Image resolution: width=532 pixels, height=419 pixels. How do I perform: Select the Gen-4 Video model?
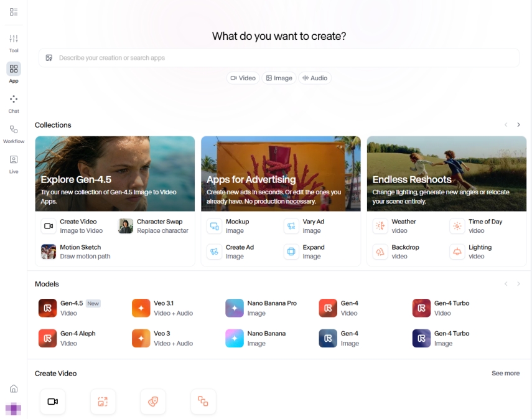[339, 308]
